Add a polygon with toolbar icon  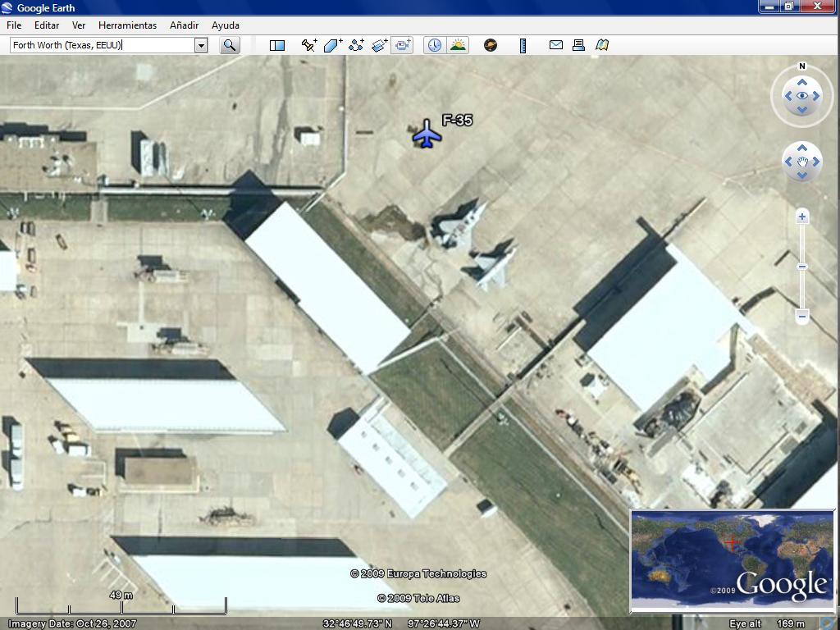(x=332, y=45)
